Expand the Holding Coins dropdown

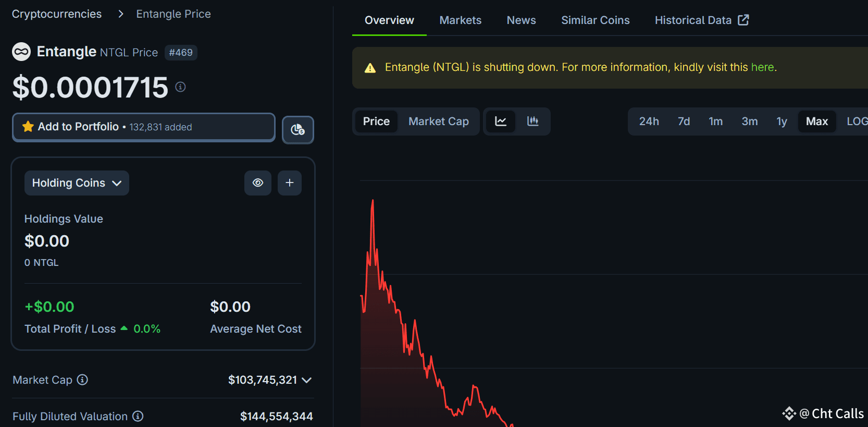point(77,183)
